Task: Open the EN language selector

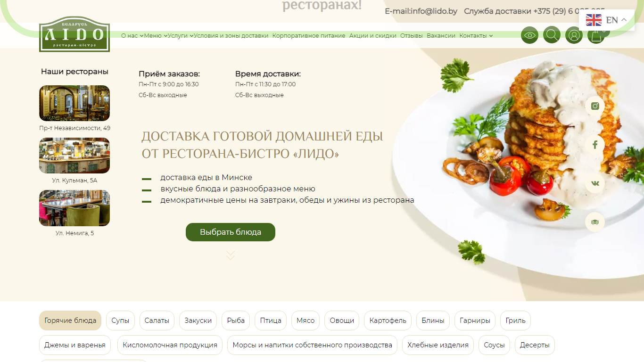Action: 606,20
